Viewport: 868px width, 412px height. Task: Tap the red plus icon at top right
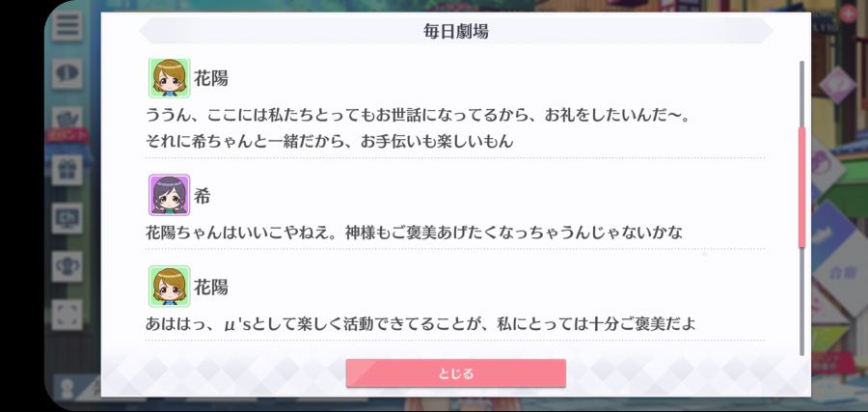[x=848, y=14]
